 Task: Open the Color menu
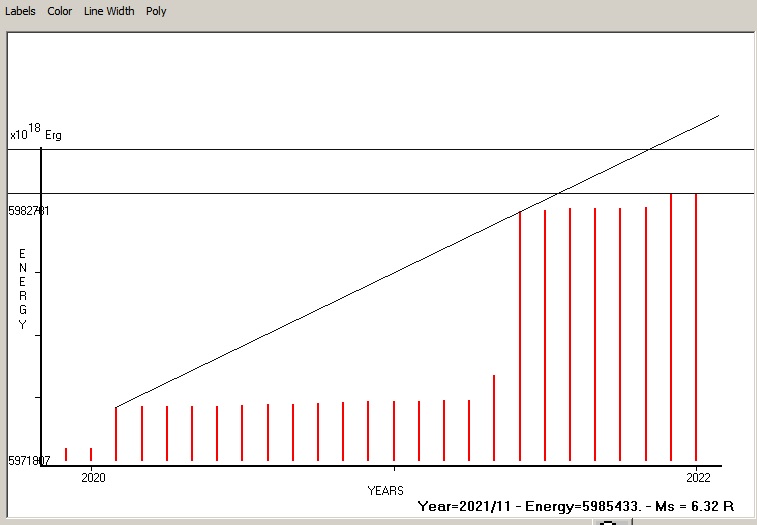(59, 11)
